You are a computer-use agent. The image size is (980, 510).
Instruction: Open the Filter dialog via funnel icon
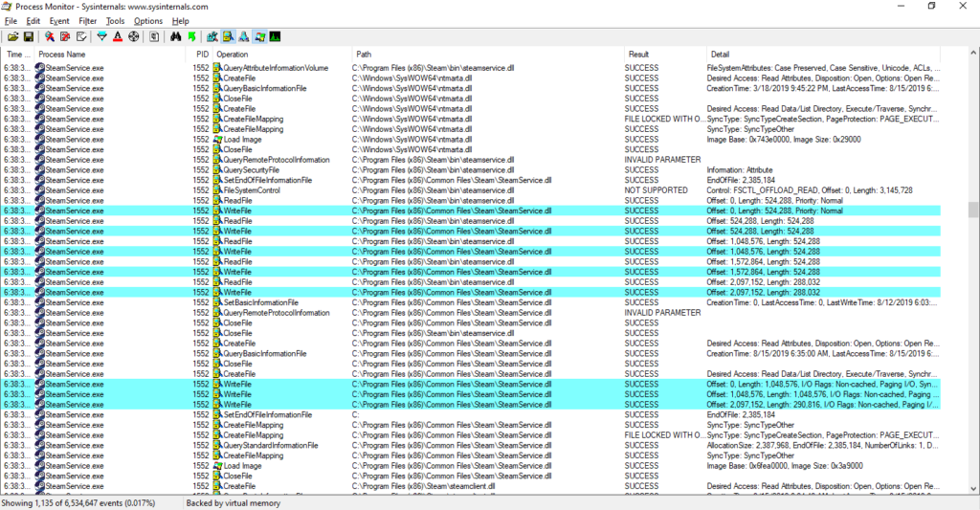click(101, 37)
